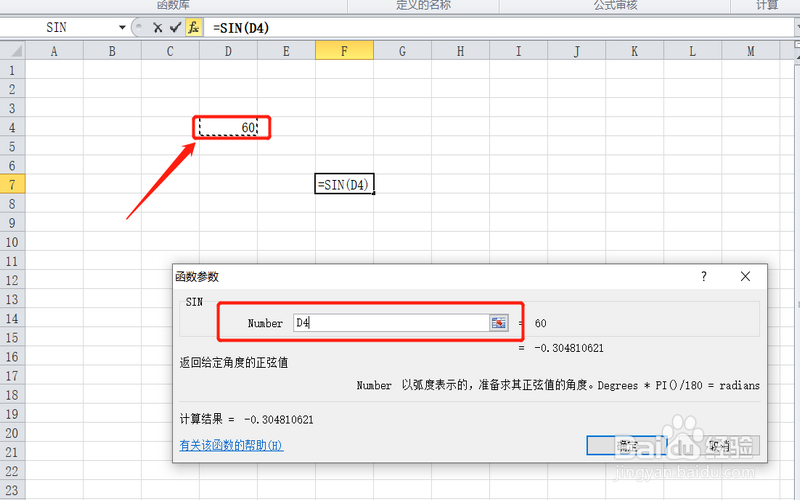Click Select All corner triangle
Image resolution: width=800 pixels, height=500 pixels.
click(x=13, y=51)
